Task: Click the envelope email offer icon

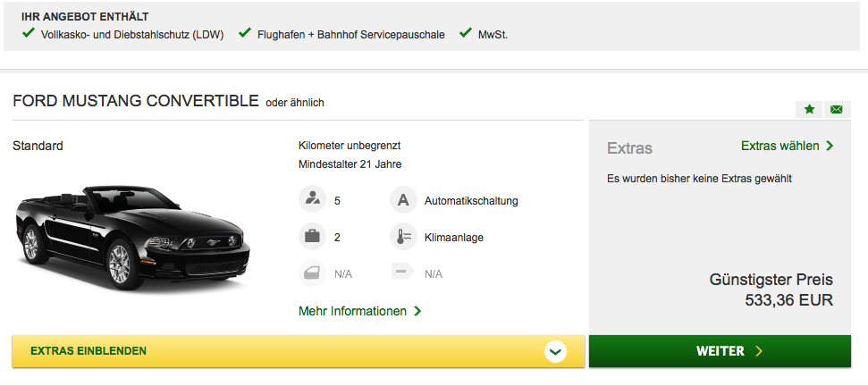Action: 836,109
